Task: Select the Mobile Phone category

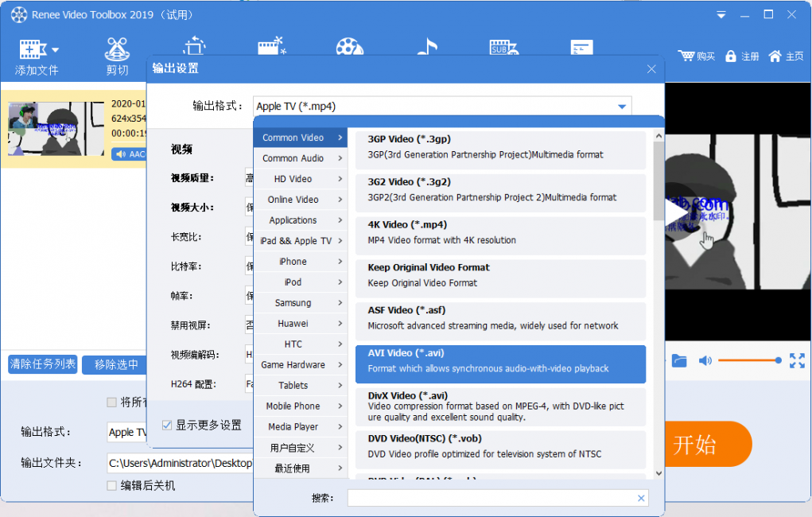Action: click(x=301, y=406)
